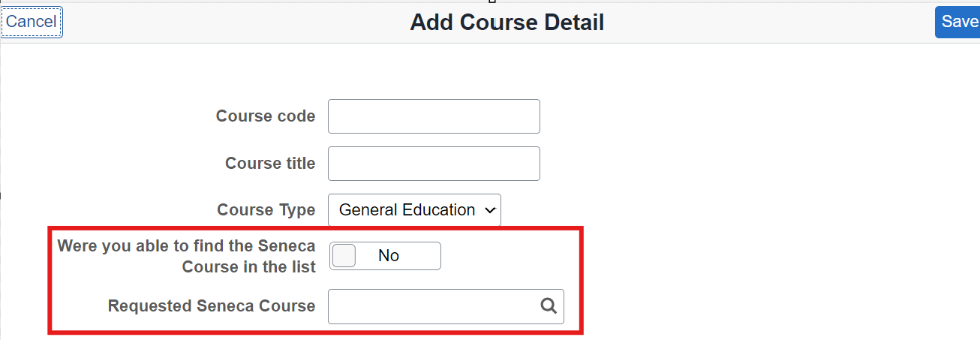
Task: Click the "Add Course Detail" heading
Action: 507,23
